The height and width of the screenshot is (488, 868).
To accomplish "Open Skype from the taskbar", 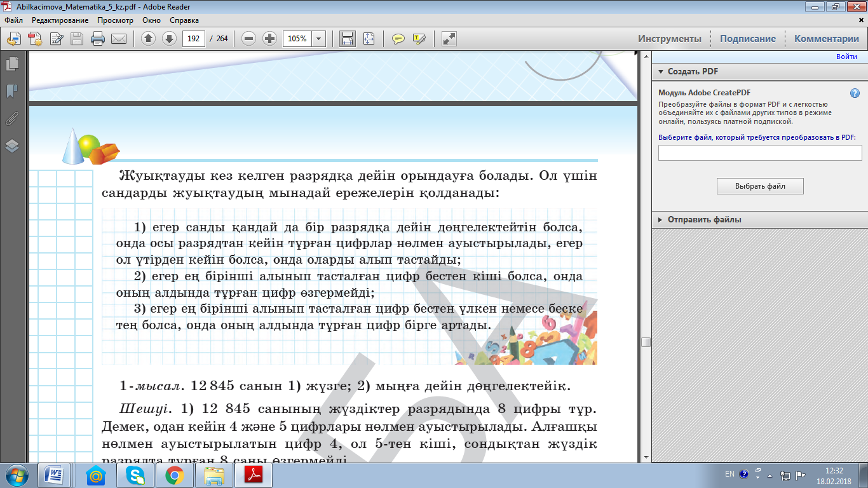I will point(135,475).
